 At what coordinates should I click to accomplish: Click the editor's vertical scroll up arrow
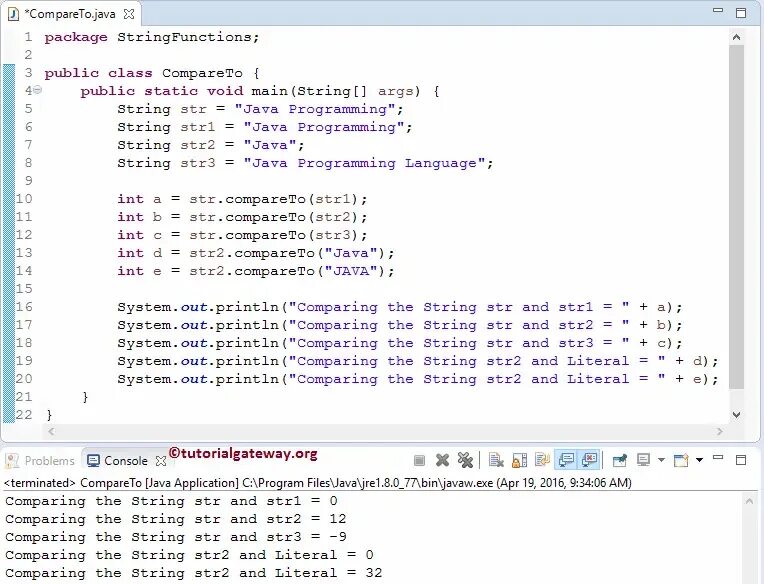[736, 37]
